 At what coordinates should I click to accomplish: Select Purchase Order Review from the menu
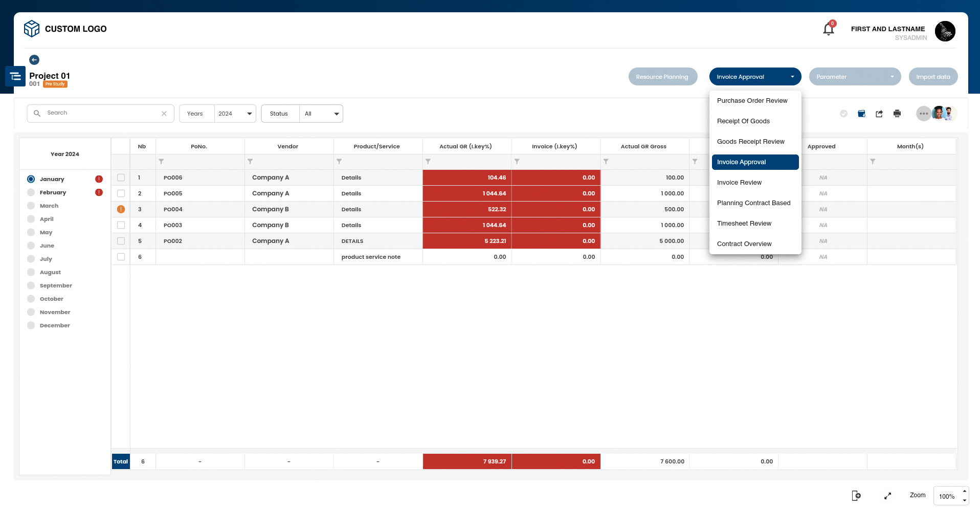coord(752,101)
